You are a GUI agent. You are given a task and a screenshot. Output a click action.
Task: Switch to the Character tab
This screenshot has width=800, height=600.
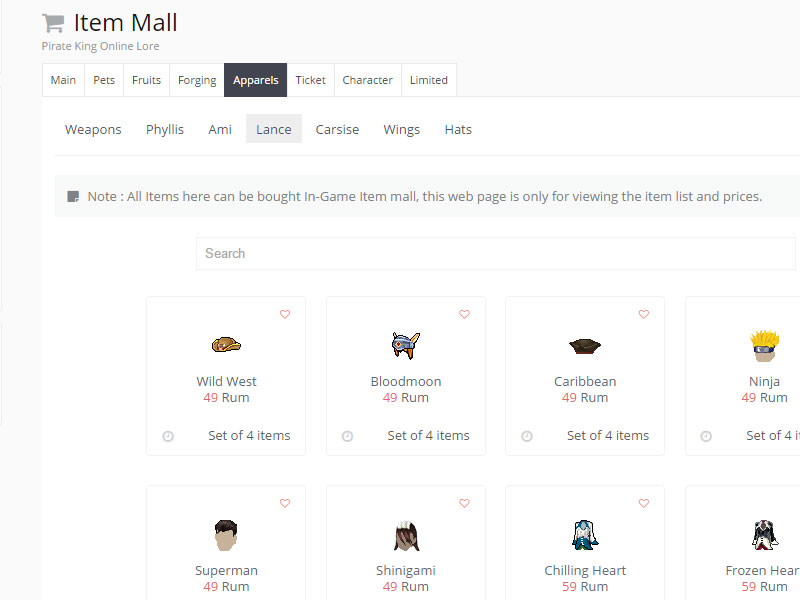tap(367, 80)
